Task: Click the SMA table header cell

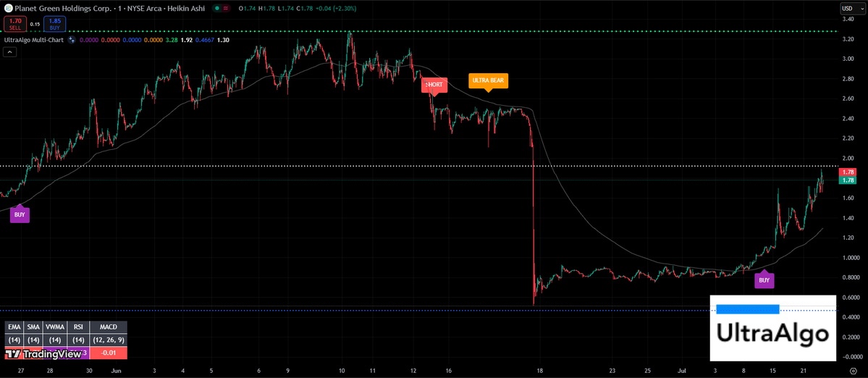Action: click(x=34, y=327)
